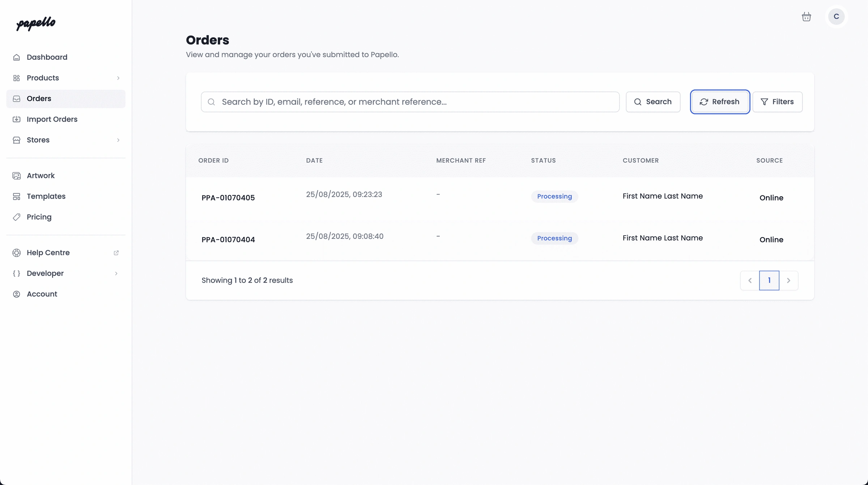Click the user avatar "C"
The image size is (868, 485).
[836, 17]
